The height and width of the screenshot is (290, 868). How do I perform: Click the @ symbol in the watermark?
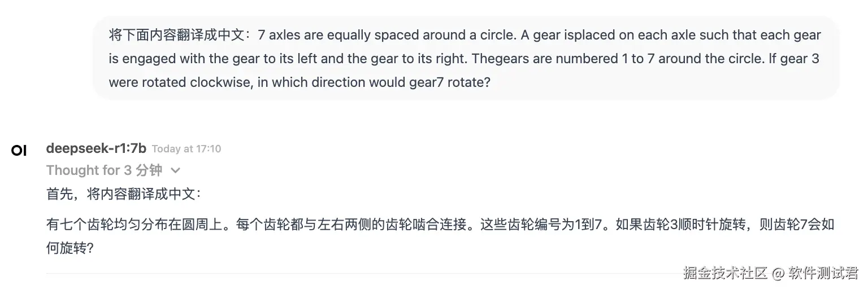click(778, 274)
